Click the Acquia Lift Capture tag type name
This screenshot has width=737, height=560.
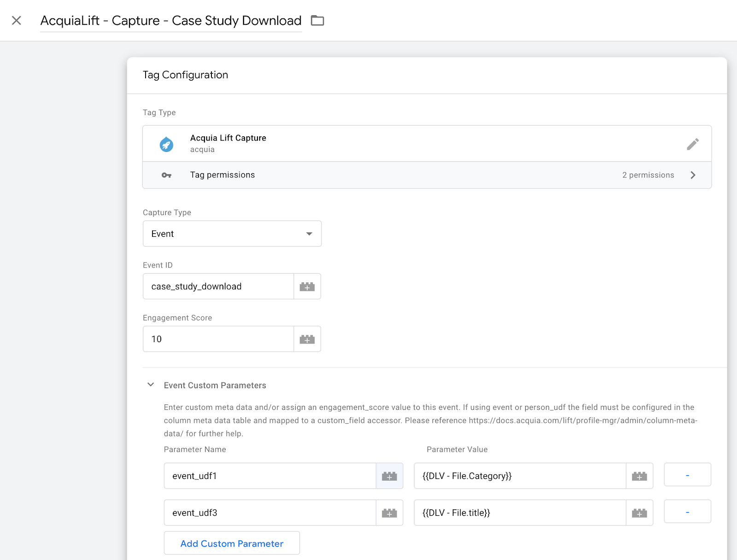pos(228,138)
